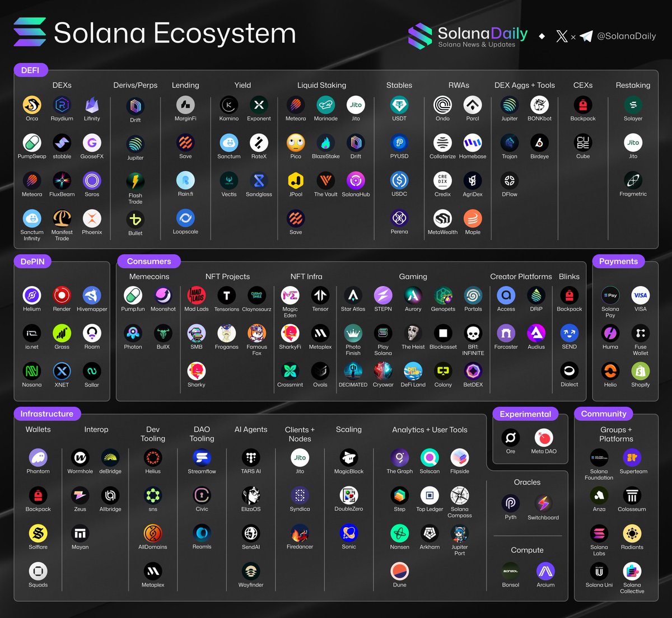Click the Star Atlas gaming icon

click(x=353, y=295)
